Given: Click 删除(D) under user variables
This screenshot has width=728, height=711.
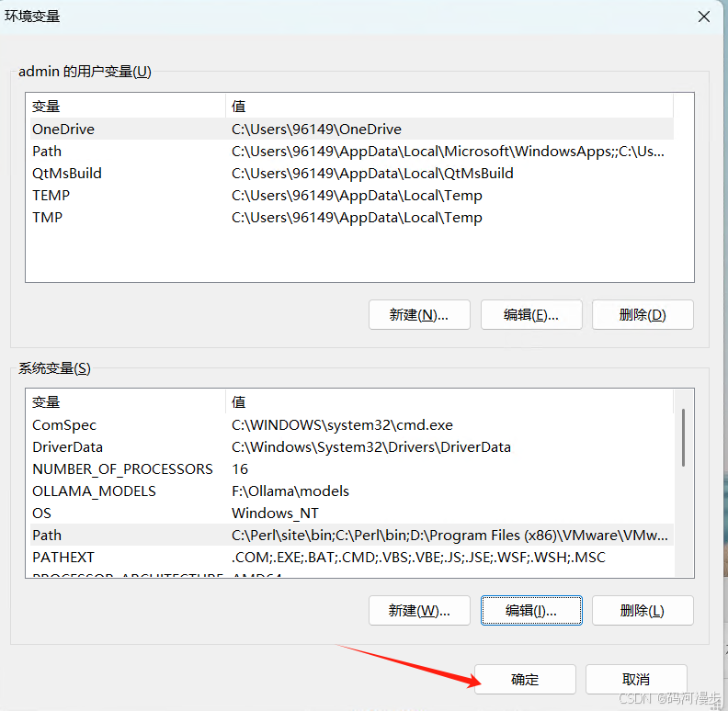Looking at the screenshot, I should point(643,315).
